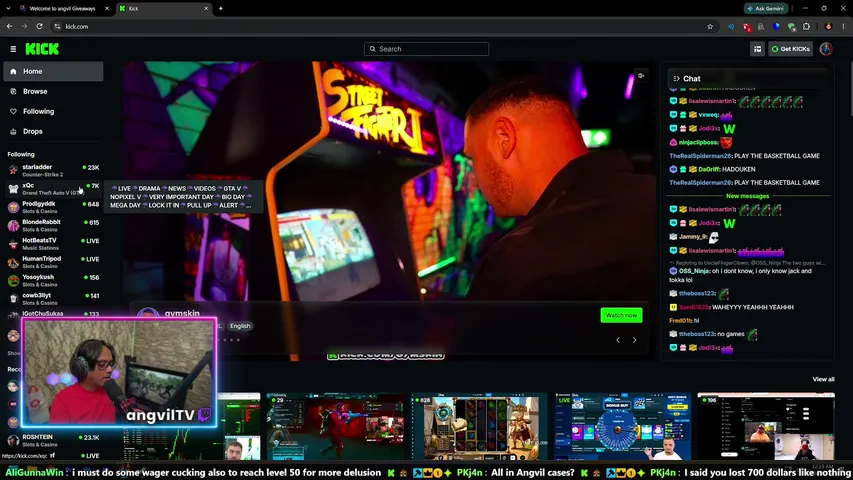
Task: Show the next featured stream
Action: coord(634,340)
